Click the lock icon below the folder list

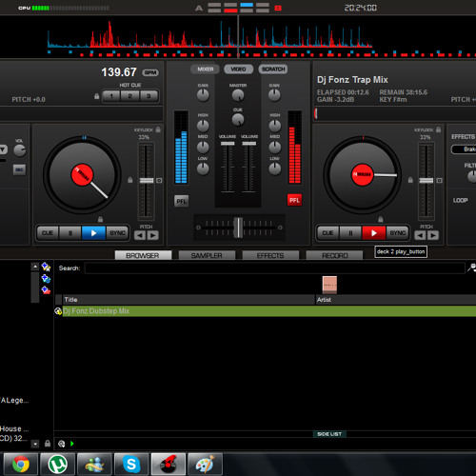pyautogui.click(x=48, y=444)
